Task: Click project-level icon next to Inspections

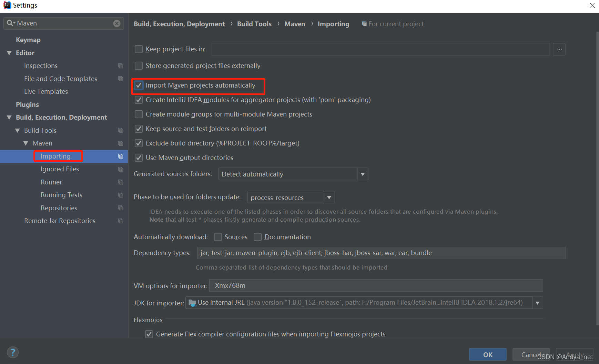Action: [120, 66]
